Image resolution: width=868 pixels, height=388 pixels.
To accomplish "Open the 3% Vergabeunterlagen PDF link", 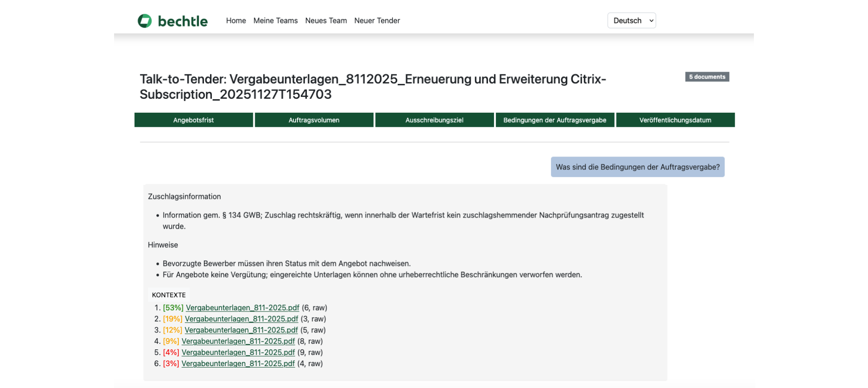I will coord(238,364).
